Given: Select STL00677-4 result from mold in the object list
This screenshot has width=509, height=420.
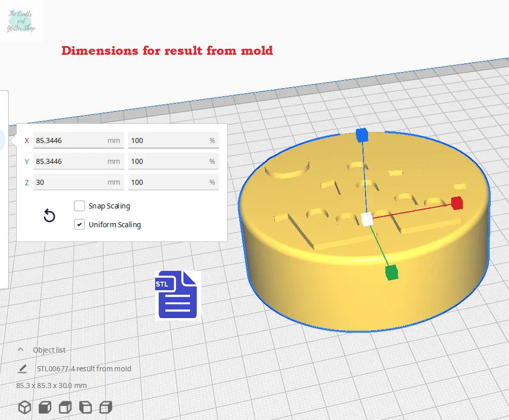Looking at the screenshot, I should coord(84,369).
